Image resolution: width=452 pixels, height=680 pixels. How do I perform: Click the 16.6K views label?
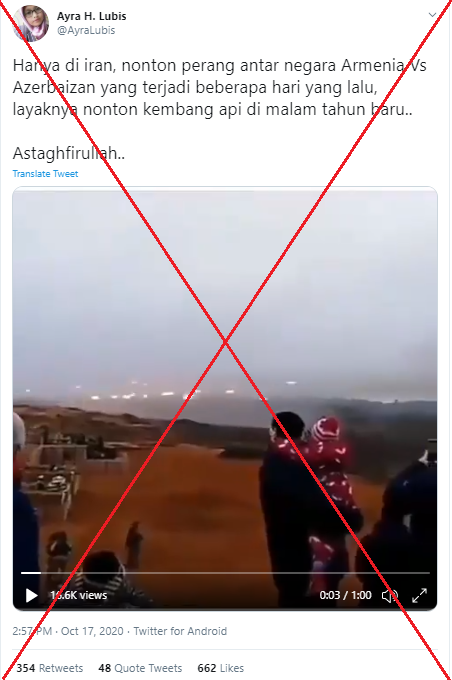point(79,595)
